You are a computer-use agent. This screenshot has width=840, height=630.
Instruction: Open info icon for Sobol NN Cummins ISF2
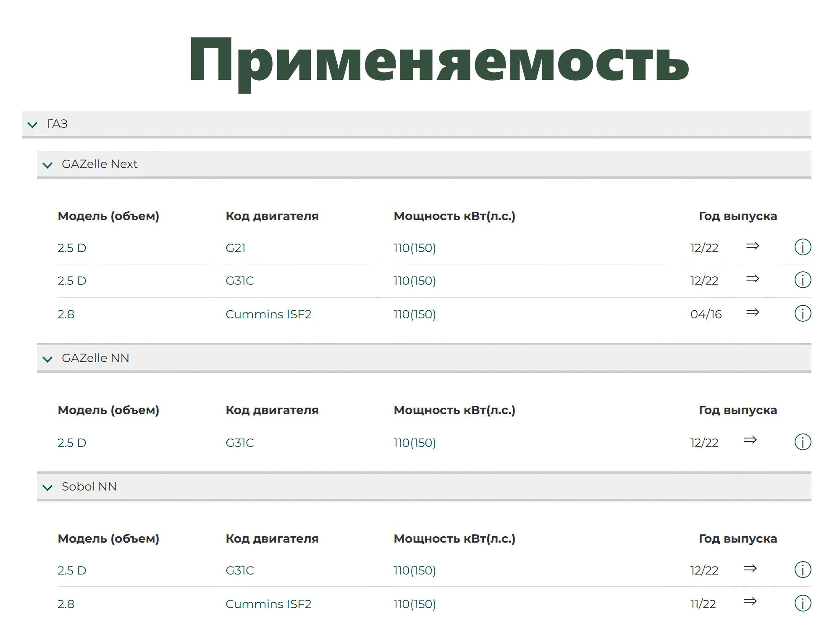coord(803,603)
